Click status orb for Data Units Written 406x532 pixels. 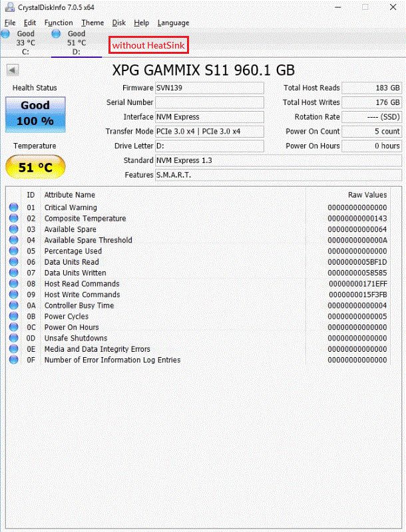pyautogui.click(x=13, y=272)
